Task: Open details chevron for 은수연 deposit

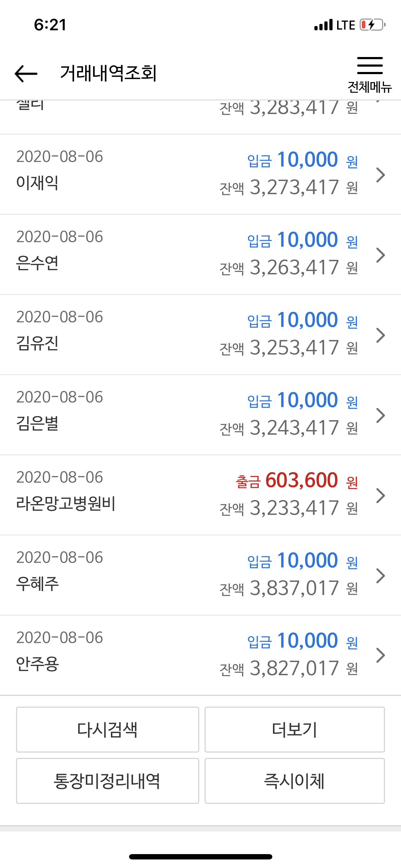Action: click(381, 255)
